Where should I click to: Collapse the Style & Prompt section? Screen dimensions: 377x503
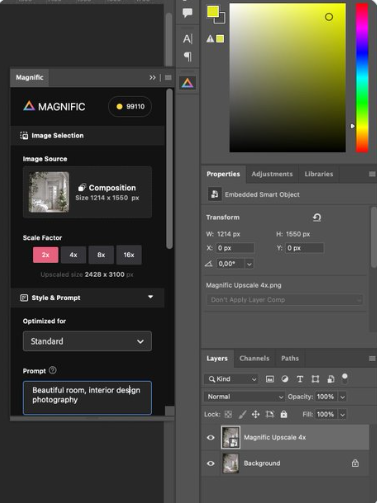coord(151,297)
